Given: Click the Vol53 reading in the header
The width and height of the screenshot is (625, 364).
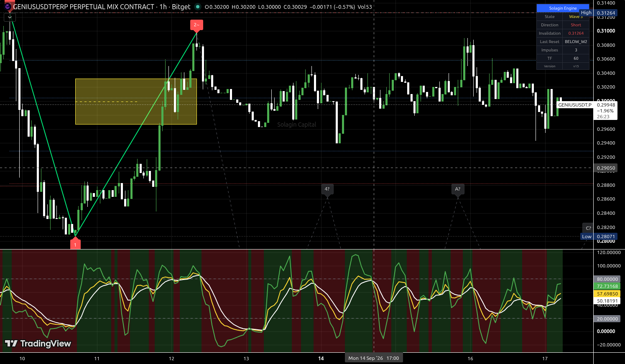Looking at the screenshot, I should click(x=365, y=7).
